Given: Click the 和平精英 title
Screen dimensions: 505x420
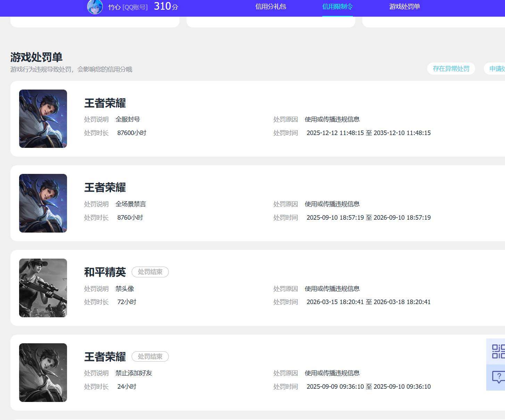Looking at the screenshot, I should click(105, 272).
